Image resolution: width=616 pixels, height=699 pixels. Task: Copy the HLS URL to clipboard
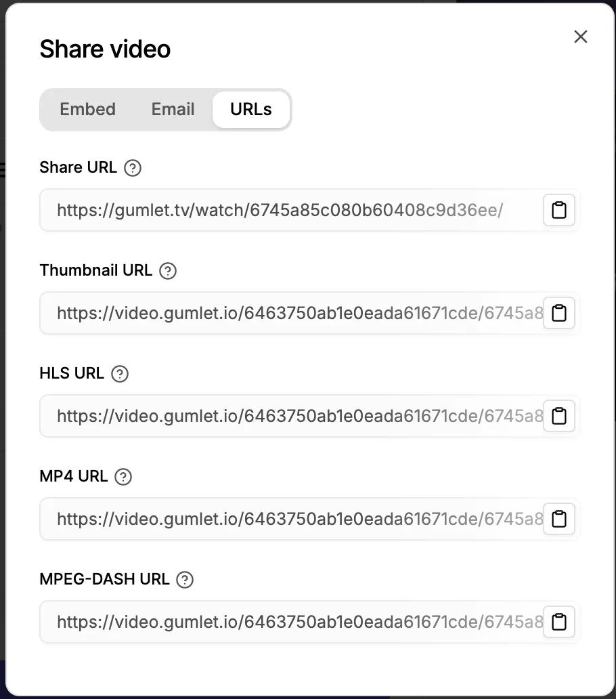click(x=559, y=416)
